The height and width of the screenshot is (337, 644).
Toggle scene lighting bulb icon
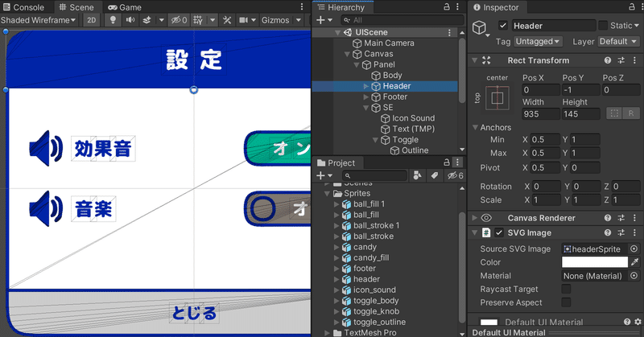113,19
